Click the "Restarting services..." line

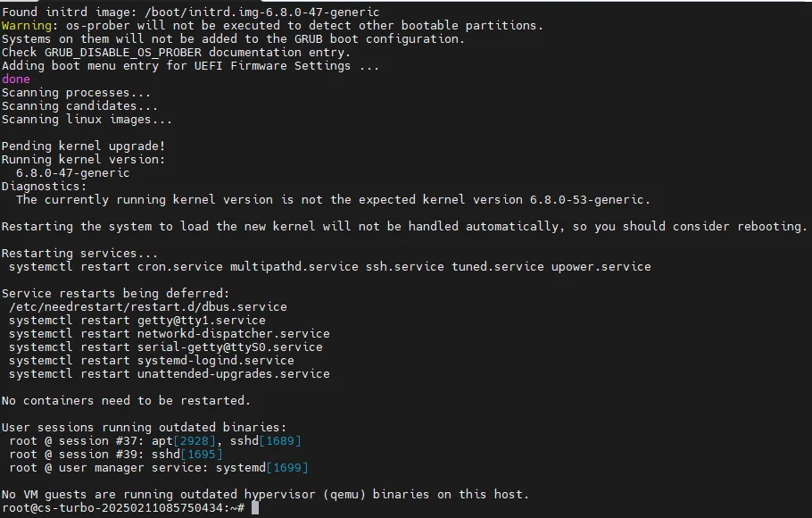click(80, 253)
